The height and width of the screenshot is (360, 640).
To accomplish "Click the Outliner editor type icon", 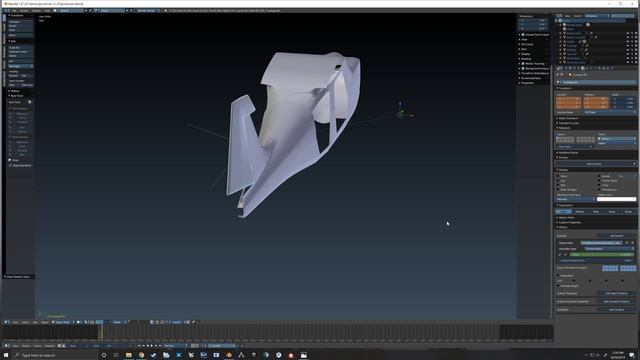I will click(559, 16).
